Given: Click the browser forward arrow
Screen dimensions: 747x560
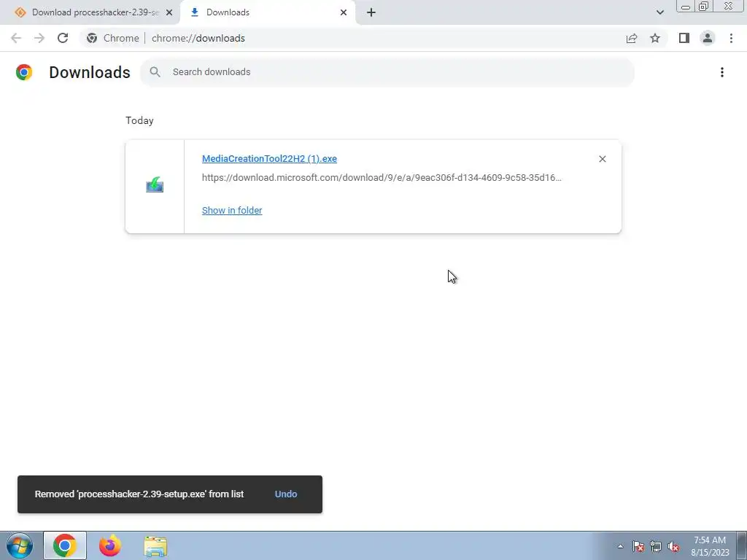Looking at the screenshot, I should coord(39,38).
